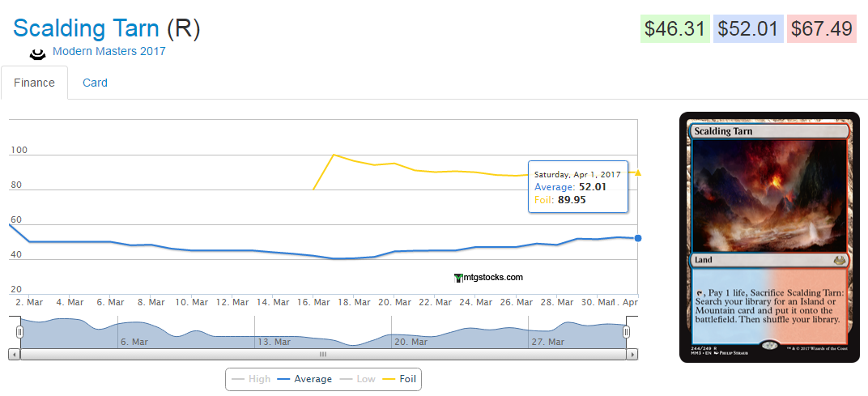Click the green $46.31 low price badge
This screenshot has height=396, width=868.
tap(674, 29)
